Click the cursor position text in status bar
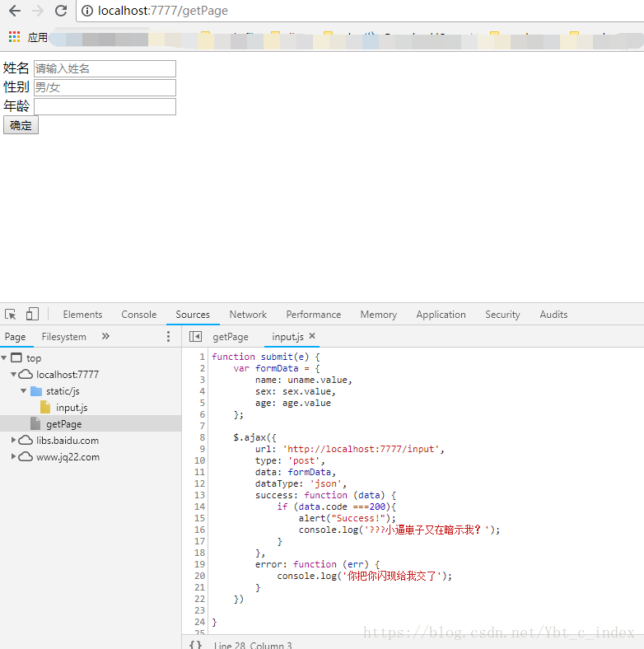This screenshot has width=644, height=649. click(253, 645)
